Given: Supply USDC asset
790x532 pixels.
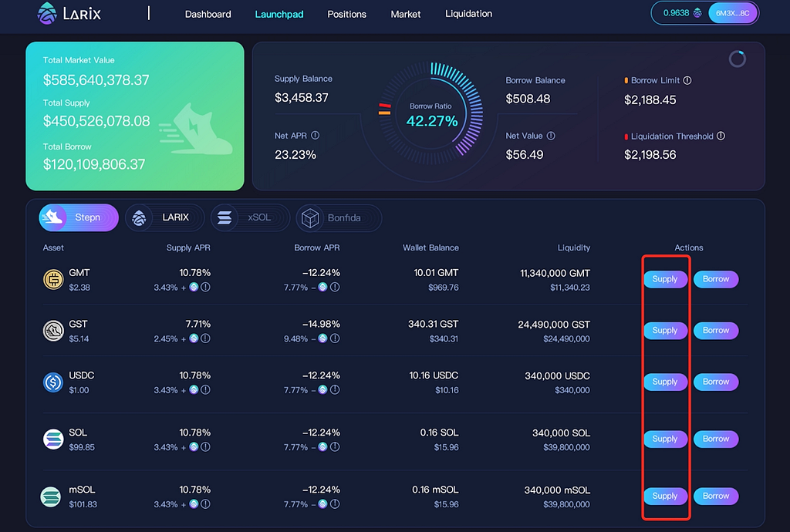Looking at the screenshot, I should (665, 382).
